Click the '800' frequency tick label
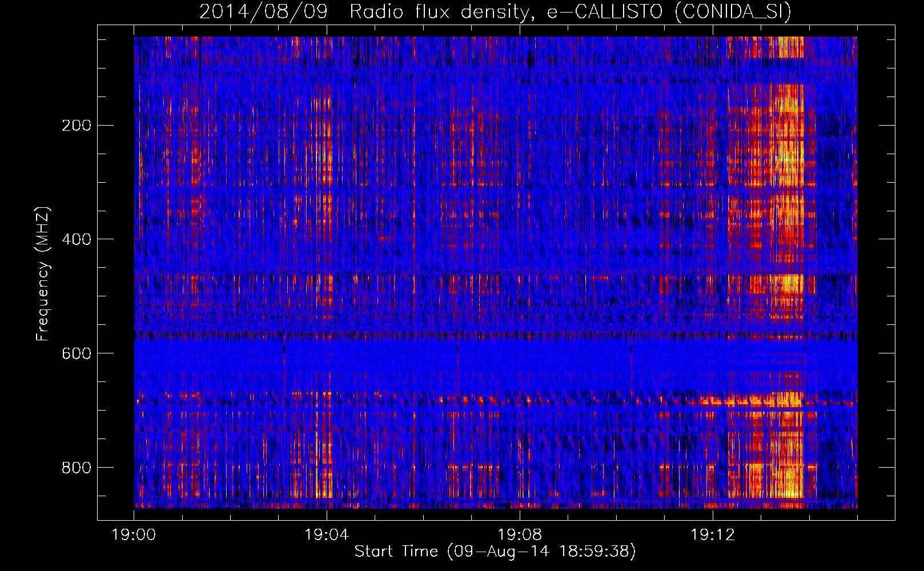924x571 pixels. point(77,468)
